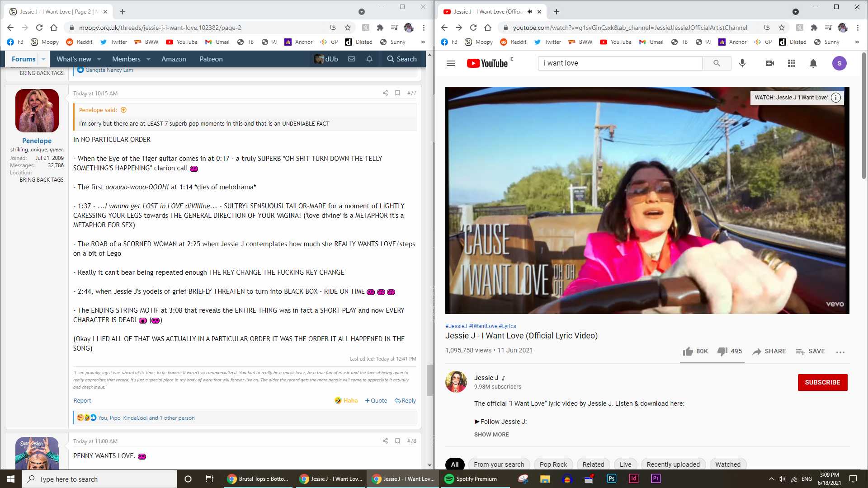Subscribe to Jessie J channel

tap(822, 382)
